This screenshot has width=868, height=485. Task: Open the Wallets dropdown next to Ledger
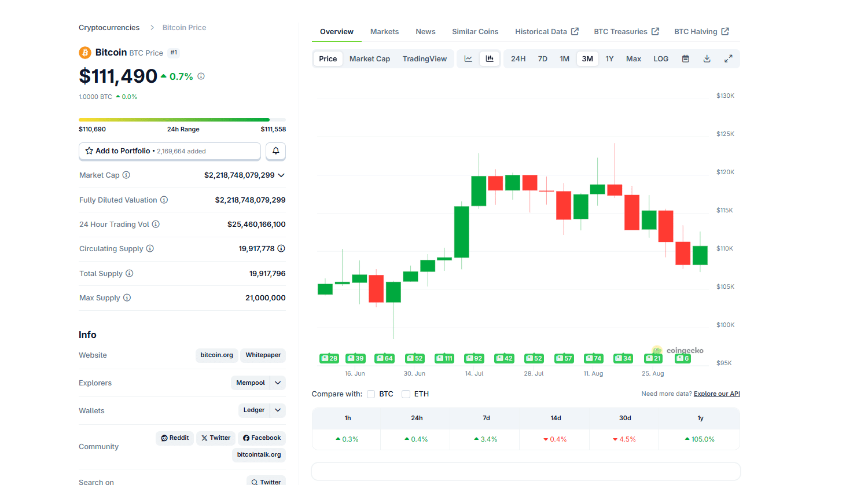(277, 410)
